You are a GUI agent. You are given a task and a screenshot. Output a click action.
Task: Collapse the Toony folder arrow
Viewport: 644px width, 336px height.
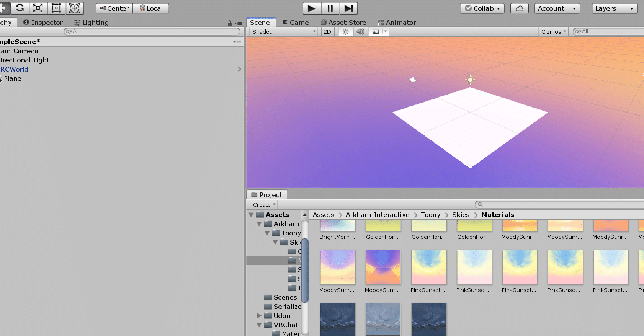[x=267, y=233]
